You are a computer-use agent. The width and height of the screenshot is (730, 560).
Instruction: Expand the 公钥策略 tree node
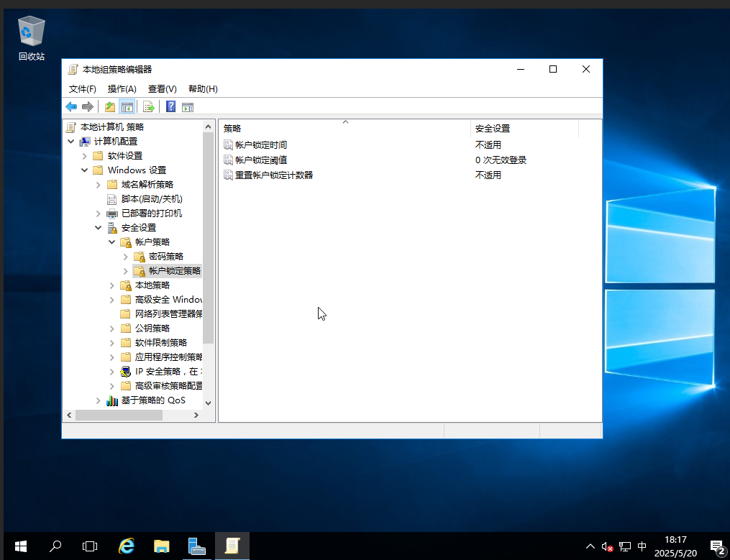click(x=111, y=329)
